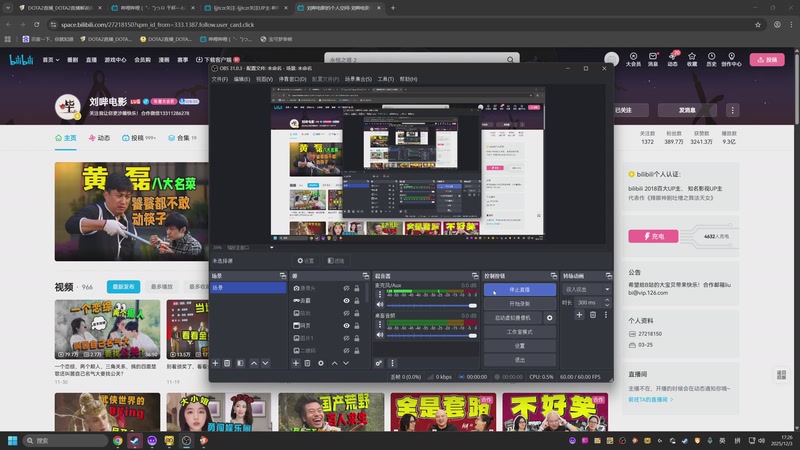Open the 桌面音频 channel options dots

tap(380, 324)
